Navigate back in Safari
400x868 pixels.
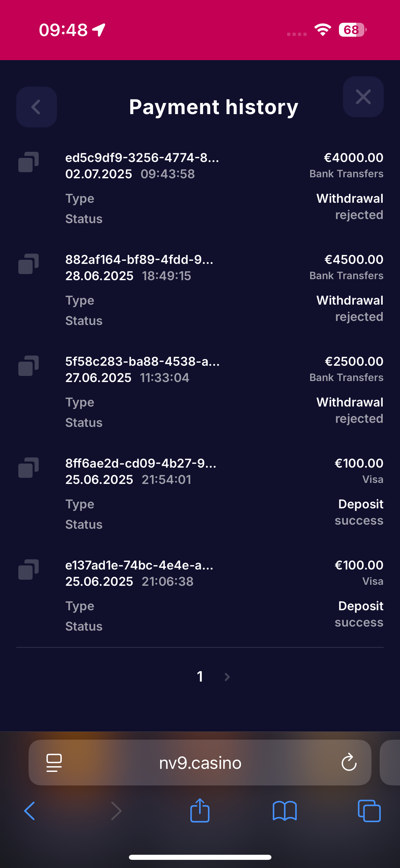pos(30,811)
